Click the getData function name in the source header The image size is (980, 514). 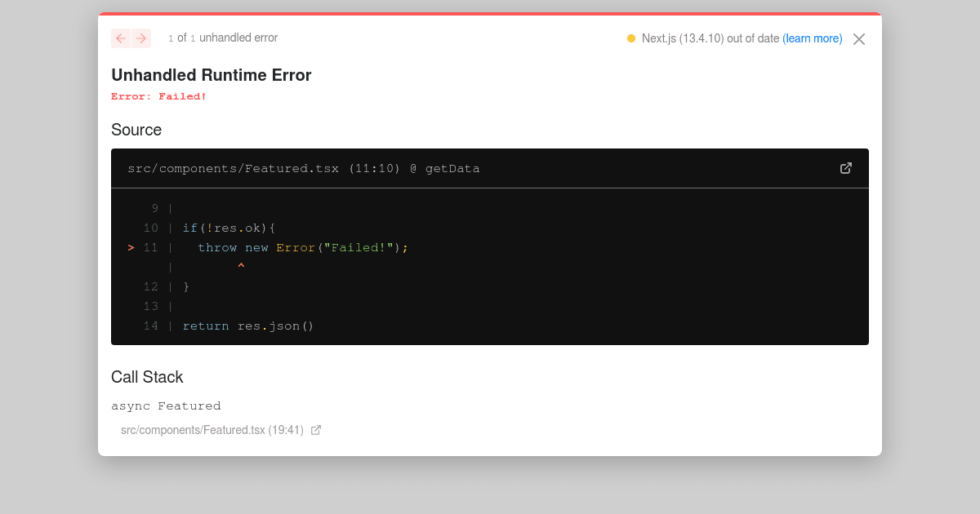point(452,168)
